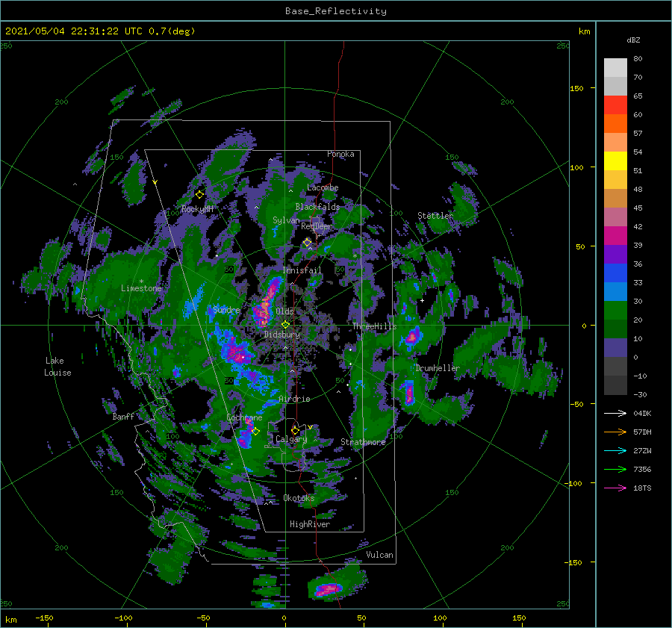
Task: Click the Airdrie label
Action: (294, 399)
